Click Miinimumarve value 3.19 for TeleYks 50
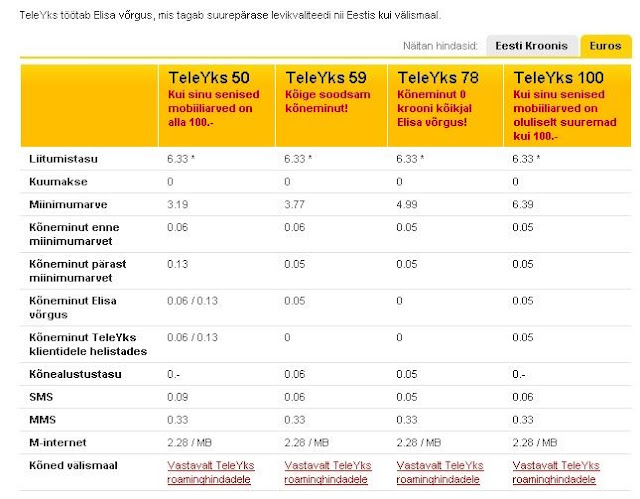The height and width of the screenshot is (499, 640). tap(178, 204)
